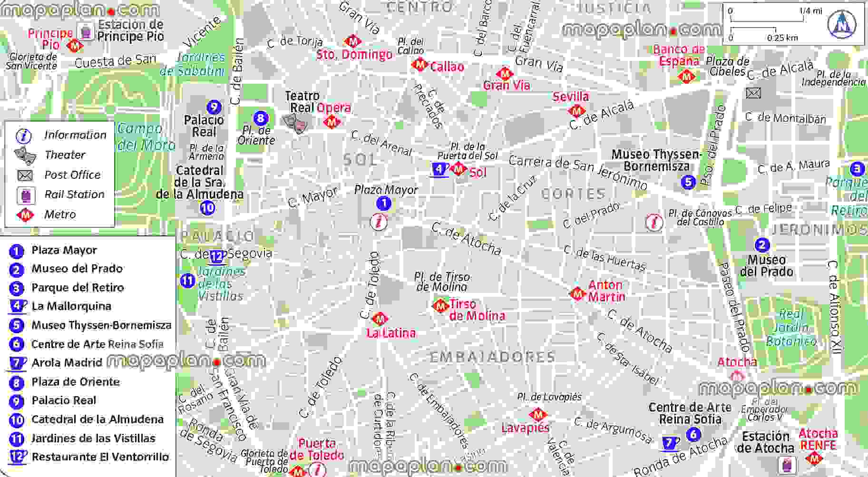Click the information icon below Plaza Mayor

[x=379, y=222]
